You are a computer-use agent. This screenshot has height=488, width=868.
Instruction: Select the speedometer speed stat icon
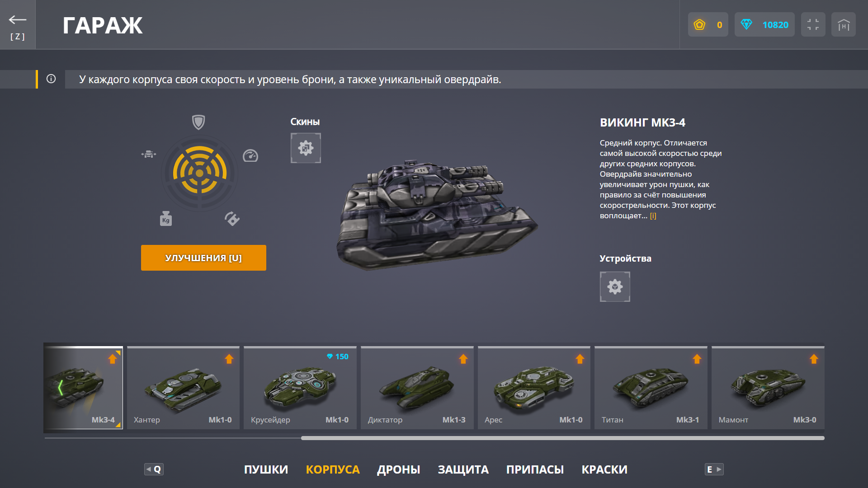coord(250,156)
